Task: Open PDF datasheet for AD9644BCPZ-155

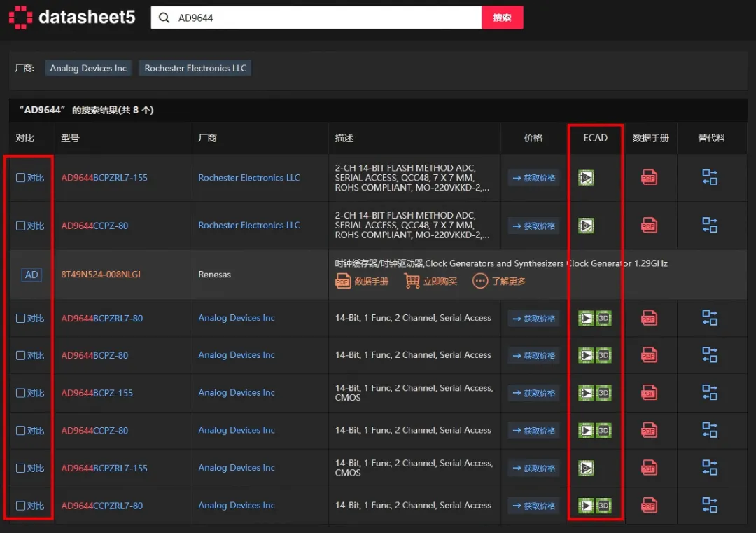Action: (x=649, y=393)
